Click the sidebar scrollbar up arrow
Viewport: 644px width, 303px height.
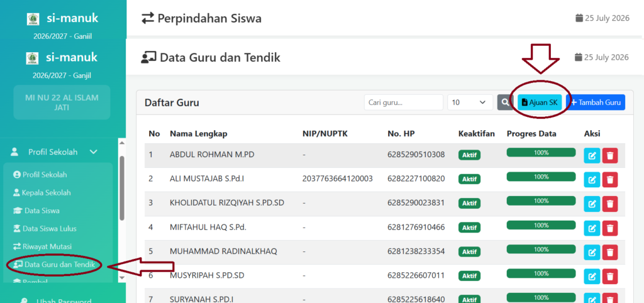click(x=121, y=143)
